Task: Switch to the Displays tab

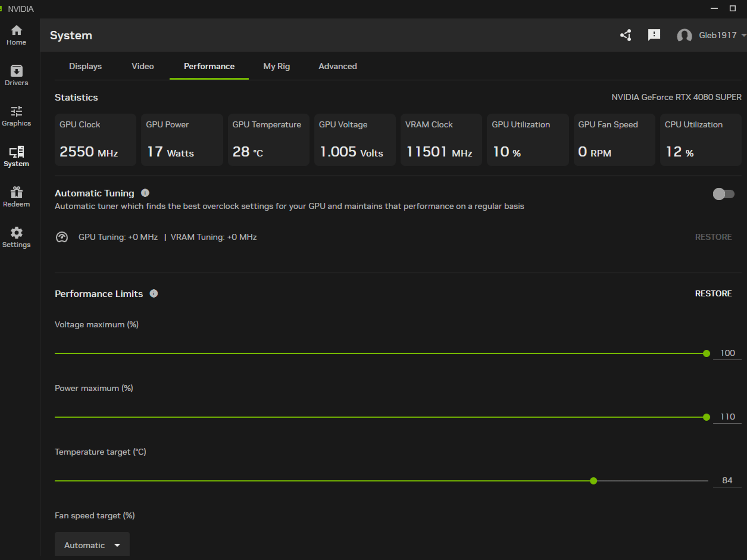Action: pyautogui.click(x=85, y=66)
